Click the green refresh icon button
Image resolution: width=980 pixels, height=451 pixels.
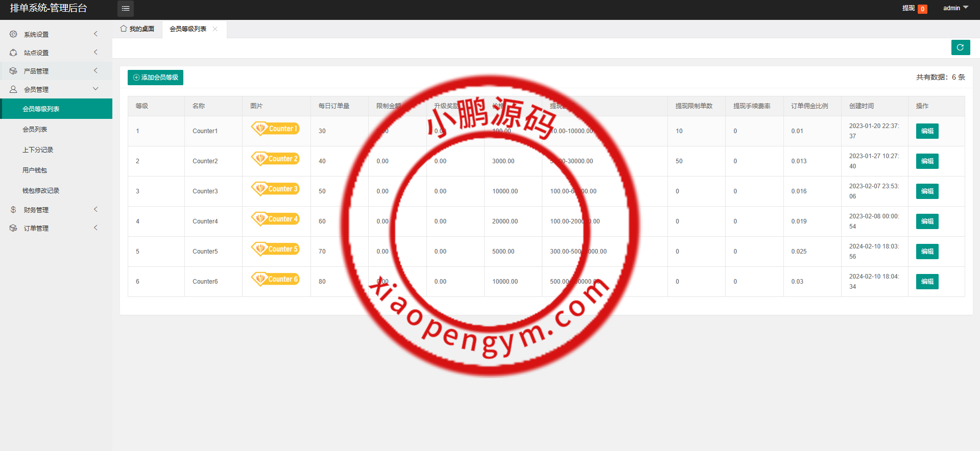(960, 47)
